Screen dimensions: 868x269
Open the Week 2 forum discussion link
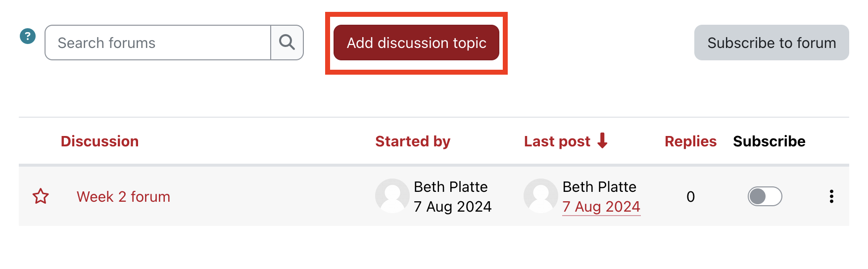[x=123, y=197]
